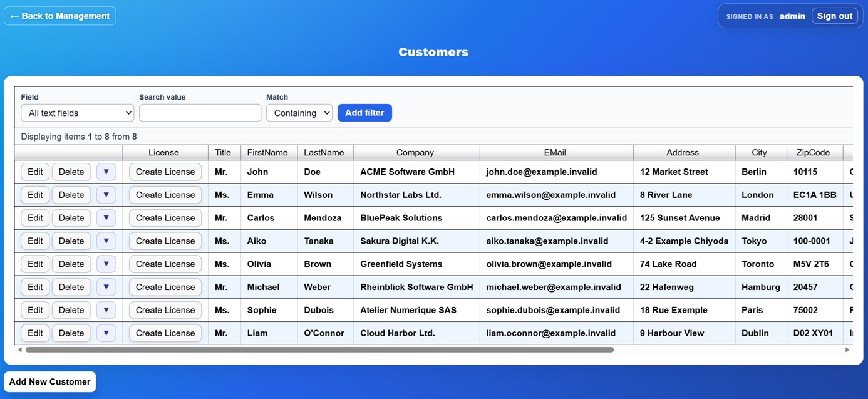The width and height of the screenshot is (868, 399).
Task: Create License for John Doe
Action: [x=165, y=172]
